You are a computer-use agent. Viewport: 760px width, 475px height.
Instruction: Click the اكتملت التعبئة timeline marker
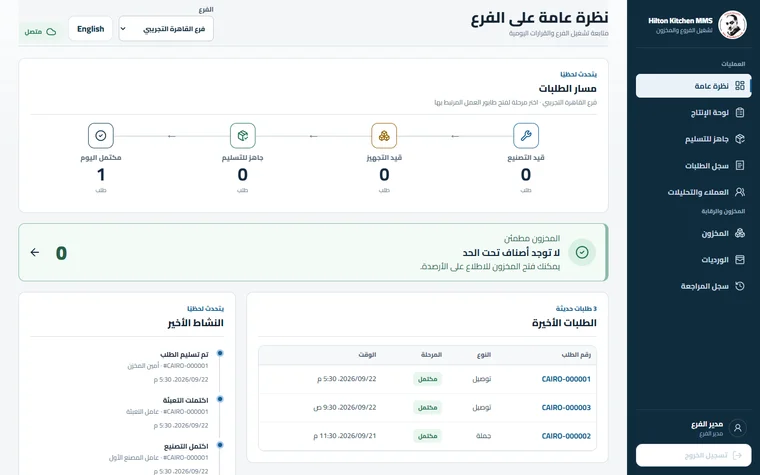[x=220, y=399]
